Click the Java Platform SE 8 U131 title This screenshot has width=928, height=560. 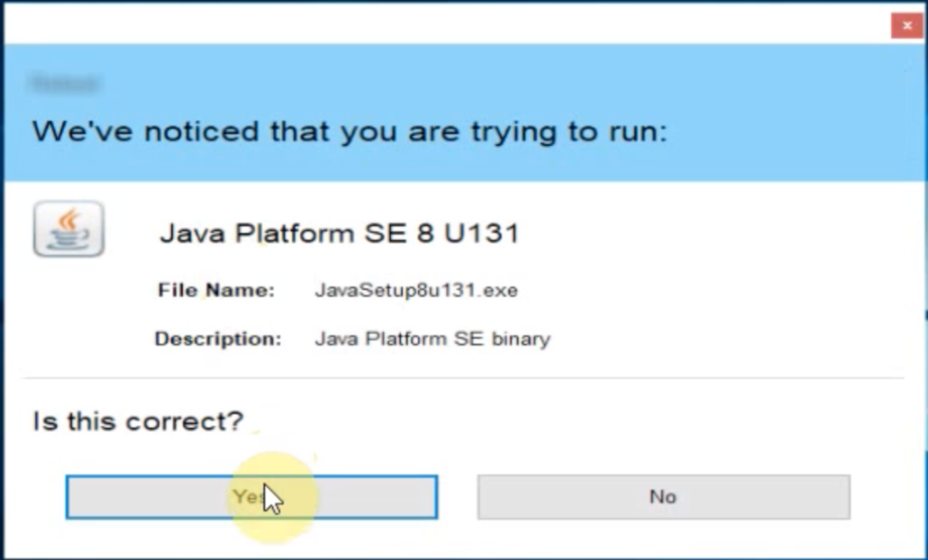point(340,233)
